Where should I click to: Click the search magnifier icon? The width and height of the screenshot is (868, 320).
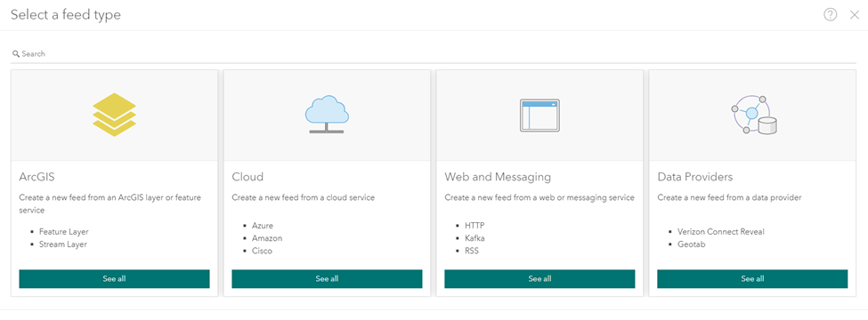click(x=16, y=53)
